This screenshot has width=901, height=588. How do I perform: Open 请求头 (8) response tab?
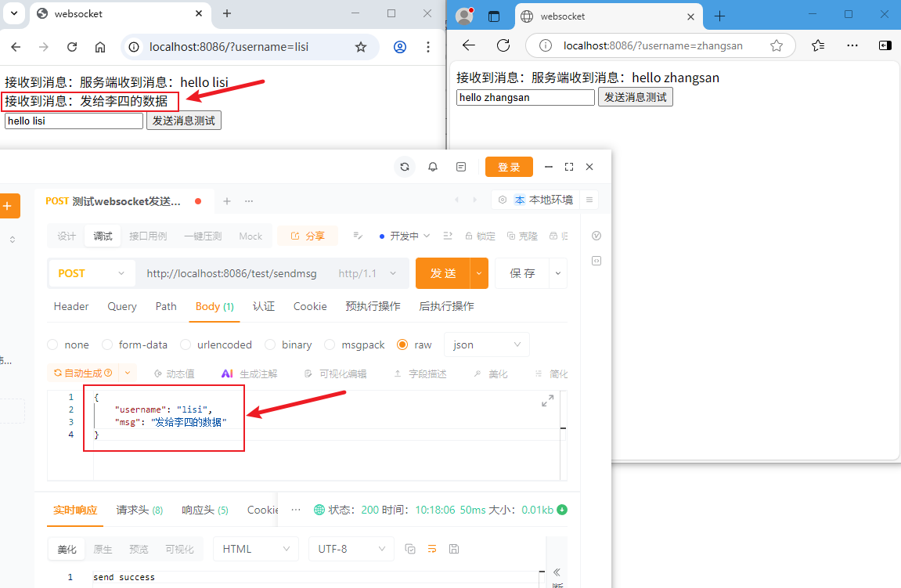[139, 510]
